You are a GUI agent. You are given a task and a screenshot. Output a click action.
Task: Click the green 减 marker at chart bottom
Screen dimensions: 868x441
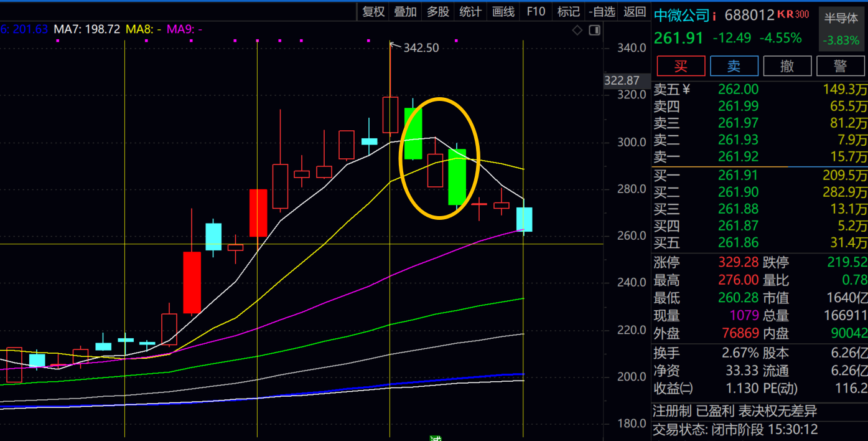click(435, 439)
